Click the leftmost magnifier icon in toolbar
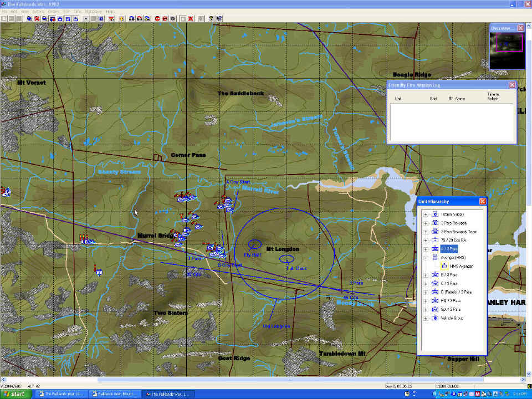The width and height of the screenshot is (532, 399). pos(29,18)
